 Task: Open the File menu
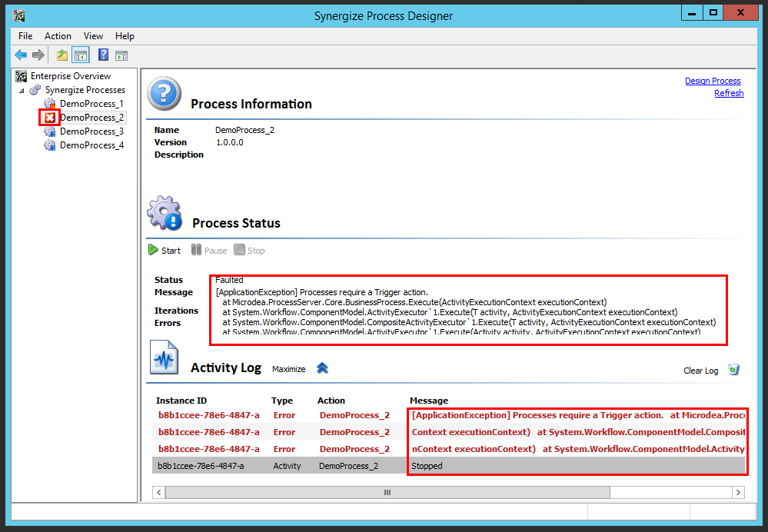(25, 36)
